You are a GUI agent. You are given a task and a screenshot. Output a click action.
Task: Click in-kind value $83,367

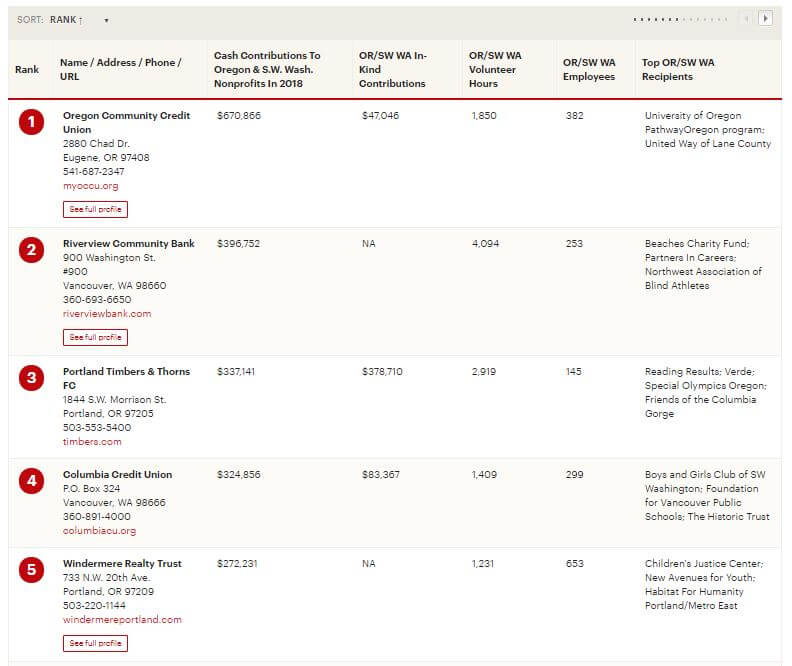[x=381, y=475]
